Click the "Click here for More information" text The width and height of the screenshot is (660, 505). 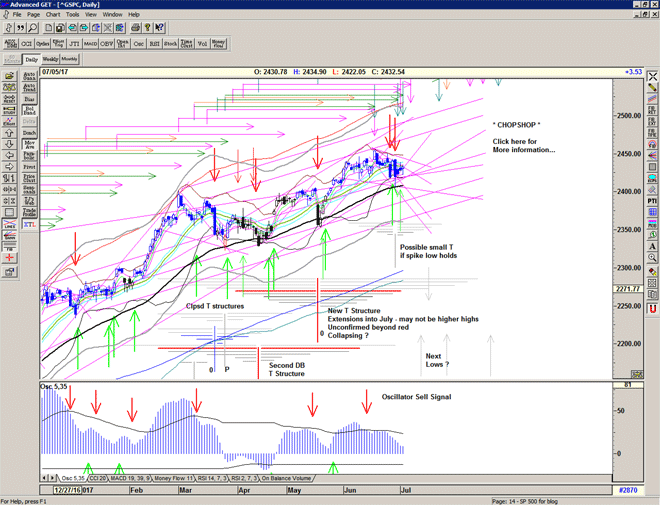pyautogui.click(x=521, y=146)
